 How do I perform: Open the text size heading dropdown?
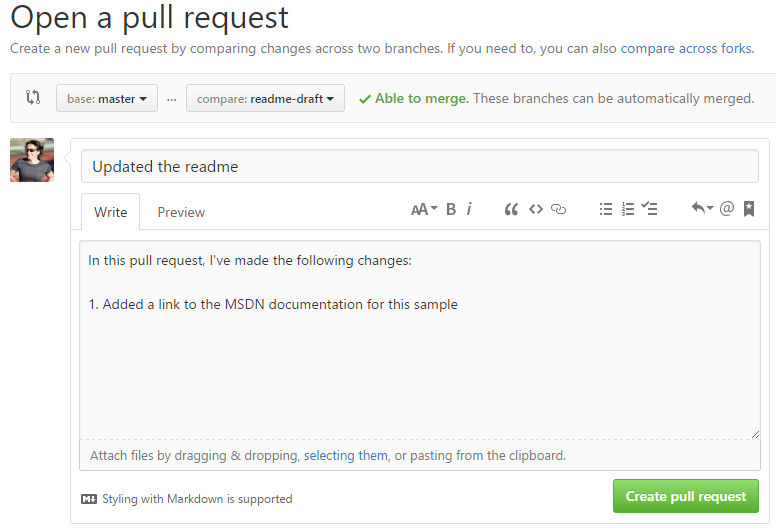point(424,209)
